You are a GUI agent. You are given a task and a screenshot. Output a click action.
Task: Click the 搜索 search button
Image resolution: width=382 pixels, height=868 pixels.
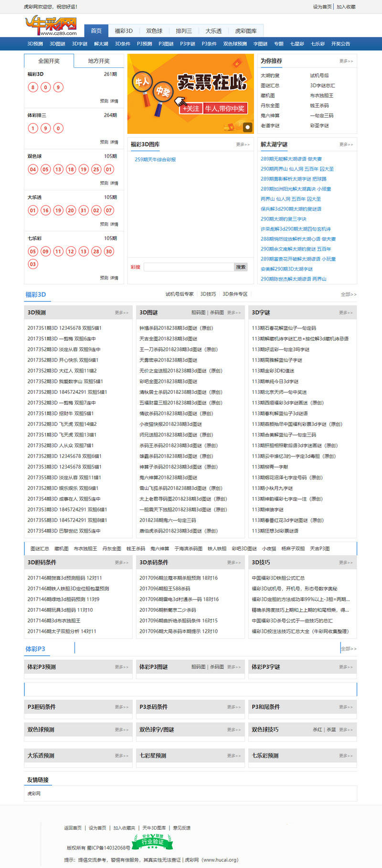click(x=241, y=267)
